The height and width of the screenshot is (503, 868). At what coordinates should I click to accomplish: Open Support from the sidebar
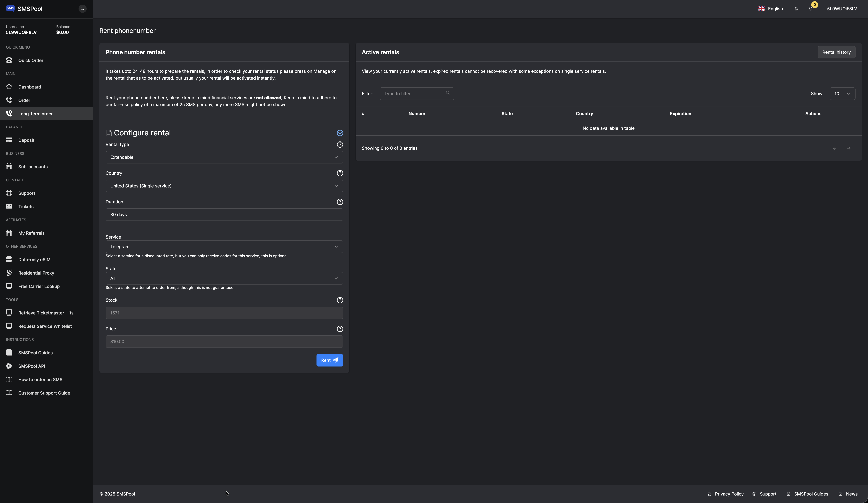[27, 193]
